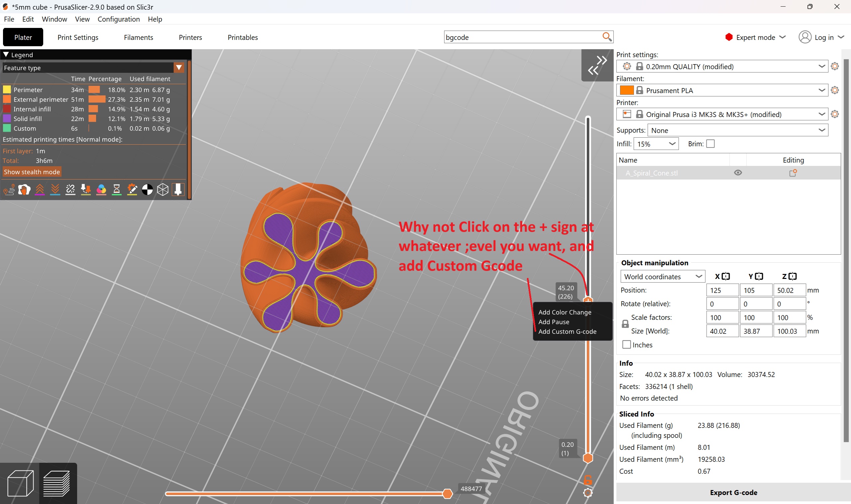Open vertical slider settings cog icon

[588, 493]
